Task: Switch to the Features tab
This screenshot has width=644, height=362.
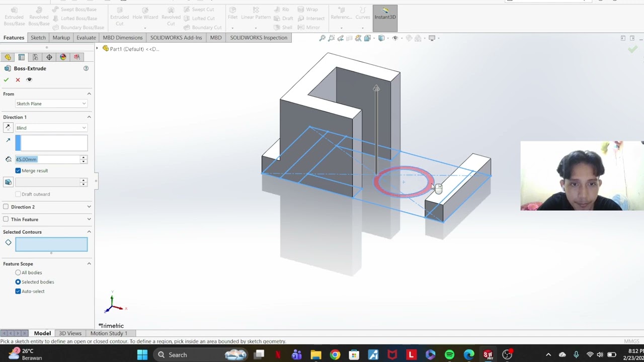Action: 14,38
